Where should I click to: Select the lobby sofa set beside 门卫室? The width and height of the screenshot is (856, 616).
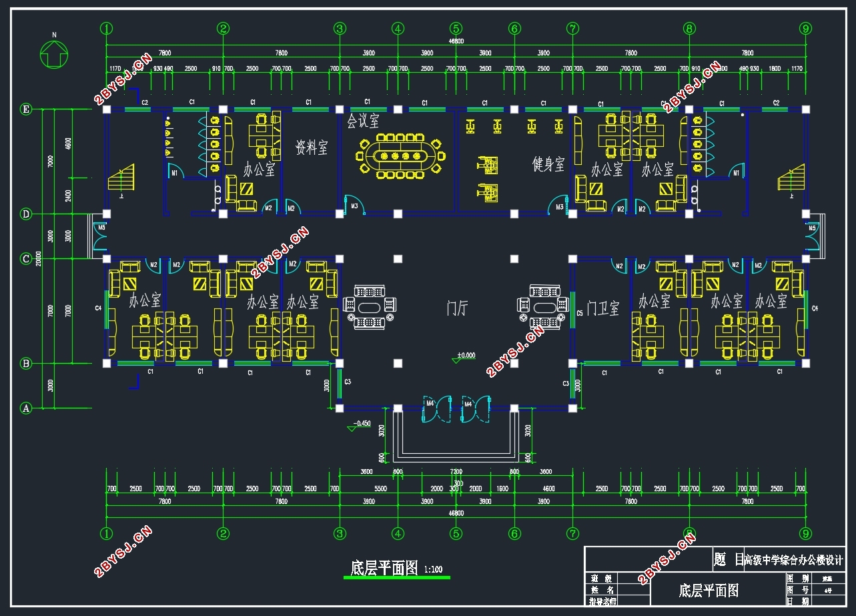tap(544, 306)
